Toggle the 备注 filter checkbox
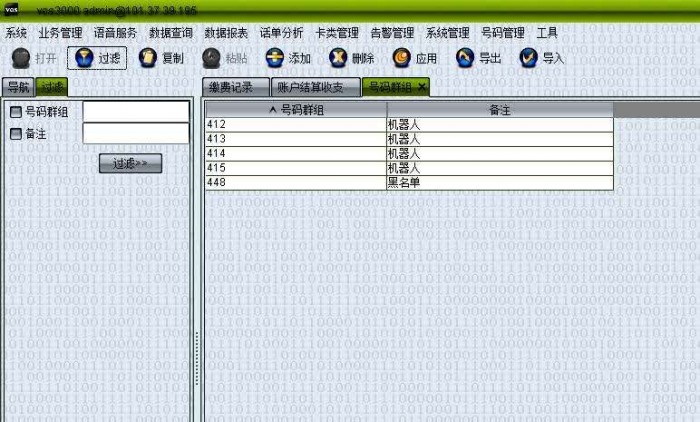Image resolution: width=700 pixels, height=422 pixels. tap(16, 134)
